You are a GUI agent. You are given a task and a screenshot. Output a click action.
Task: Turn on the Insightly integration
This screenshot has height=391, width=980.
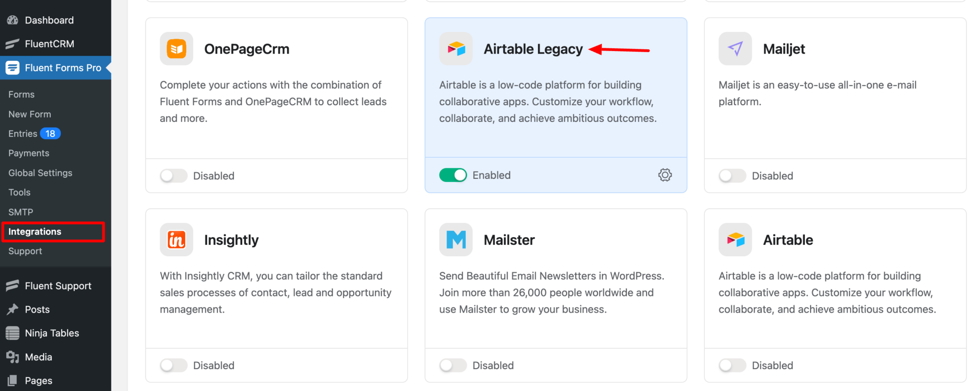[x=173, y=365]
